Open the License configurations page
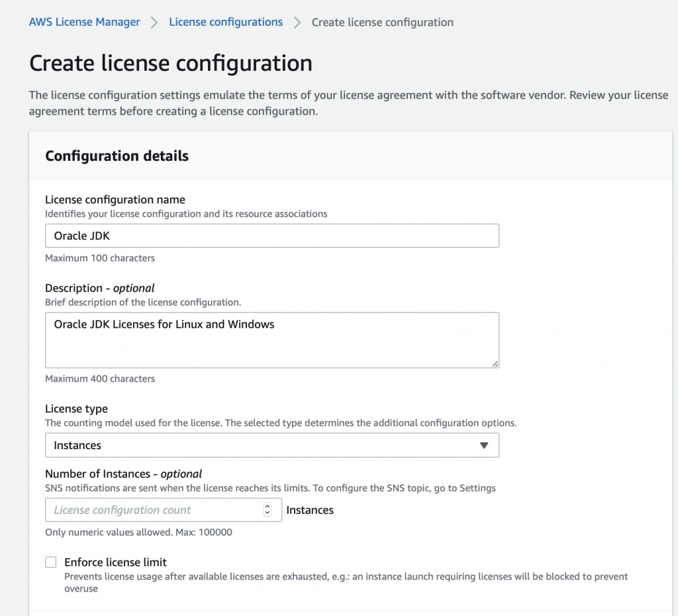This screenshot has height=616, width=678. point(225,22)
